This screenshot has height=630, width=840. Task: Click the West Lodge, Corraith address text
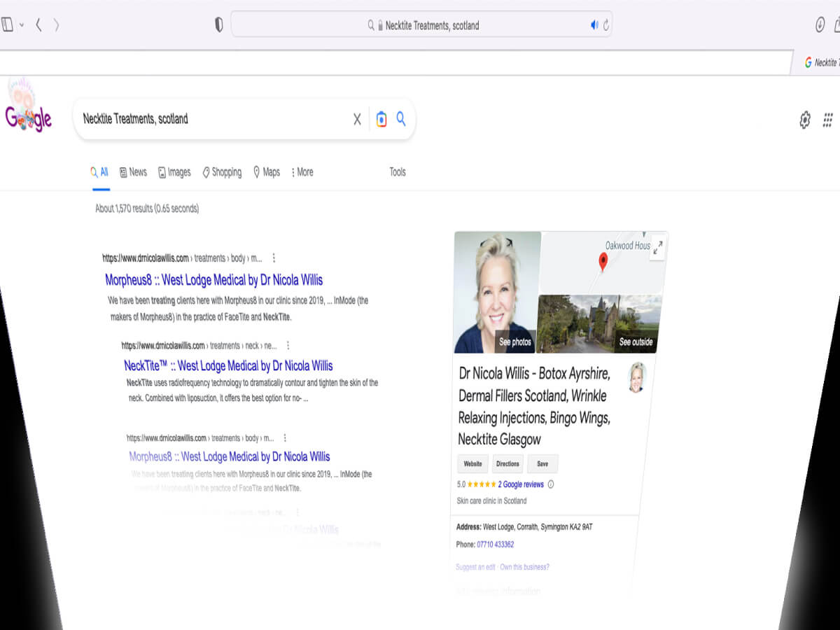[538, 526]
